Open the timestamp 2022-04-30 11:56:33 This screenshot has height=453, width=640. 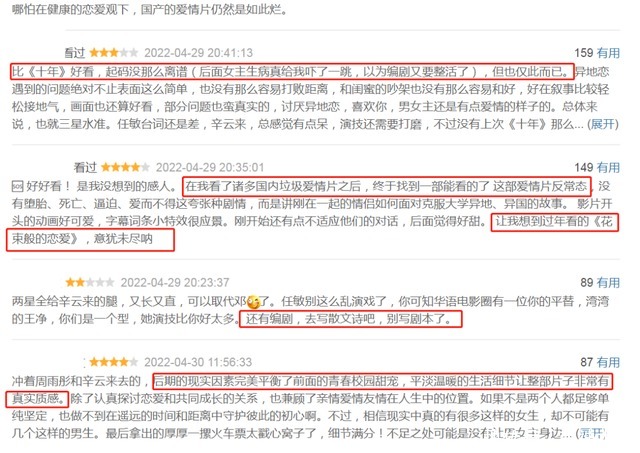coord(198,362)
